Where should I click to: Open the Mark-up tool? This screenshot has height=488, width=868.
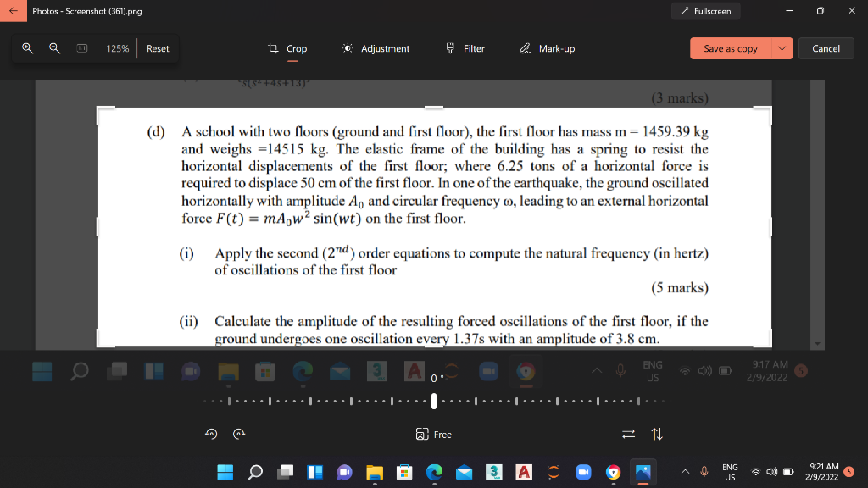547,48
